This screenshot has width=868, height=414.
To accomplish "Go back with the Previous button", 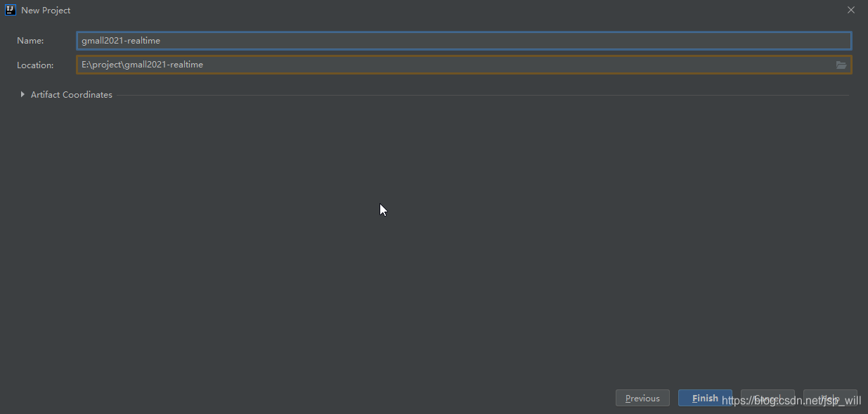I will coord(642,398).
